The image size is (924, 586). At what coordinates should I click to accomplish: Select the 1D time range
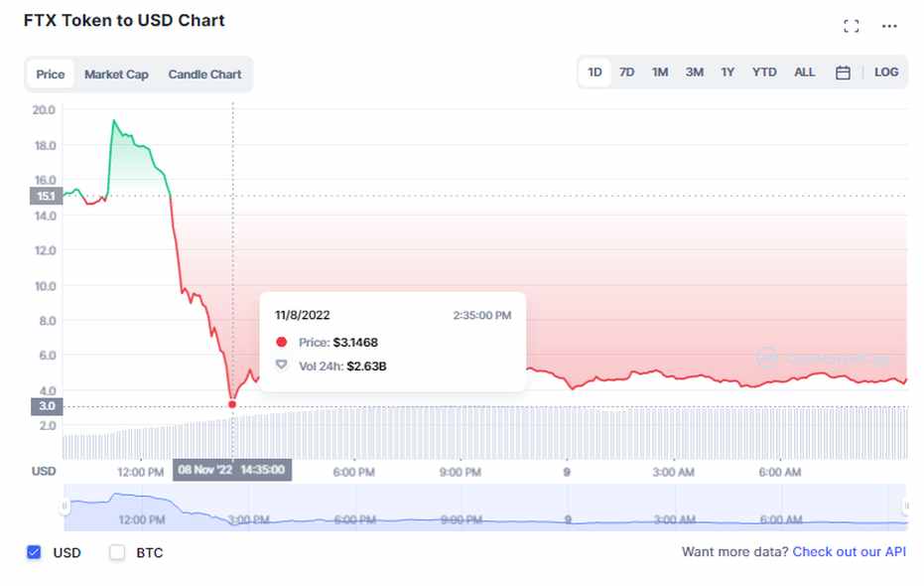point(594,73)
